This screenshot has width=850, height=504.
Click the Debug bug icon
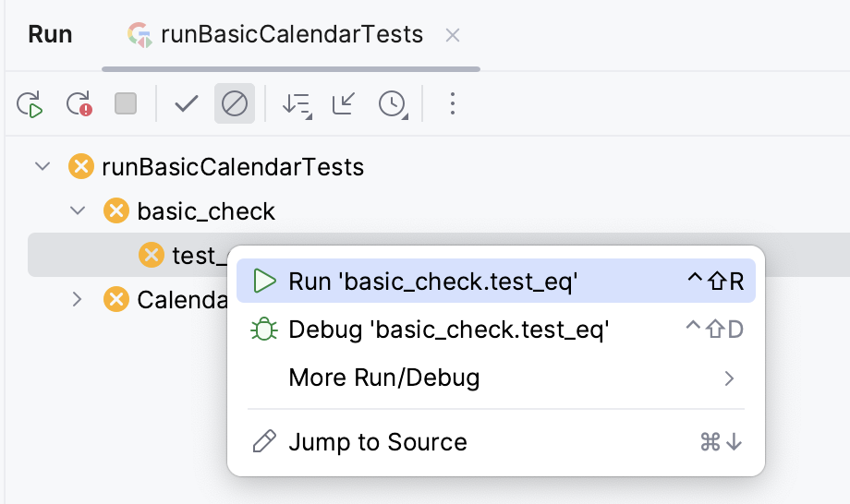(265, 330)
